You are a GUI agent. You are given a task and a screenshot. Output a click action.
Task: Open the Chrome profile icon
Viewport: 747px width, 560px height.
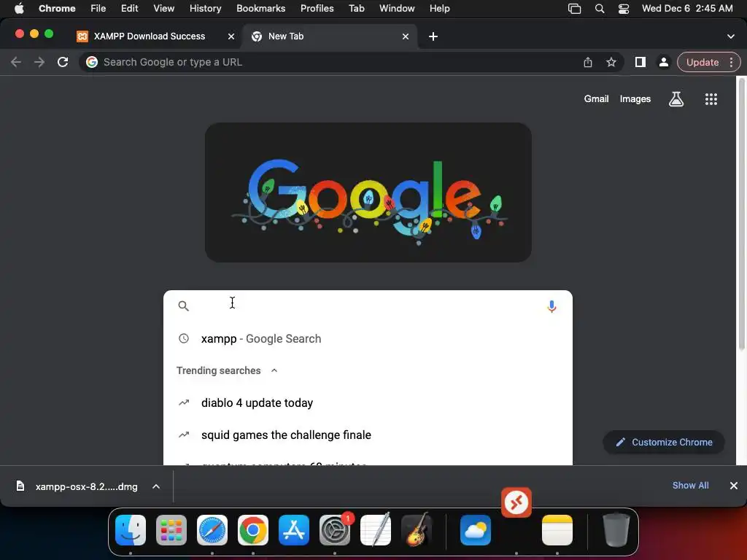click(x=663, y=62)
